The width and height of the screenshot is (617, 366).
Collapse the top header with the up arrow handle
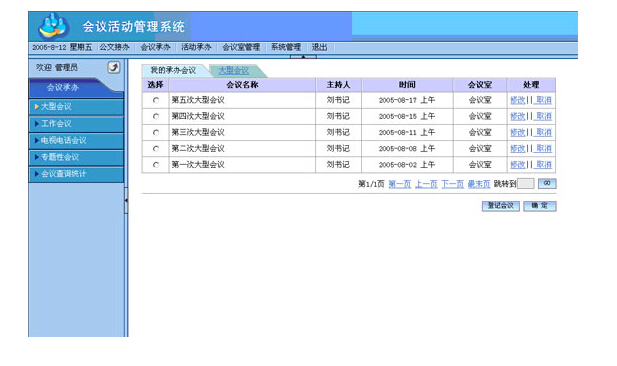(303, 57)
